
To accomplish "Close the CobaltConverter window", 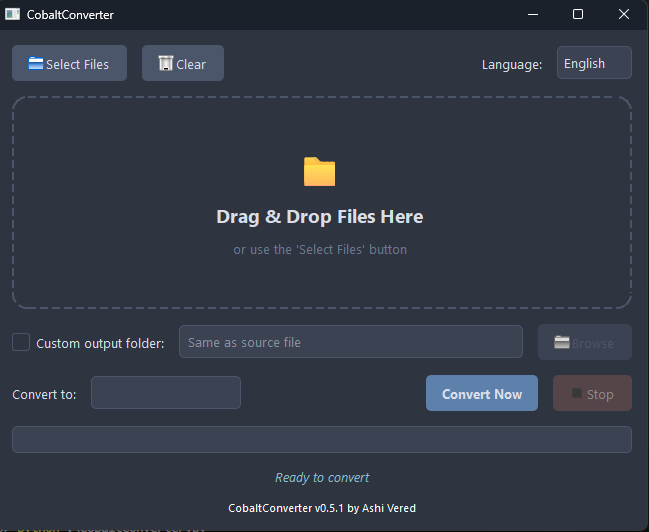I will [623, 14].
